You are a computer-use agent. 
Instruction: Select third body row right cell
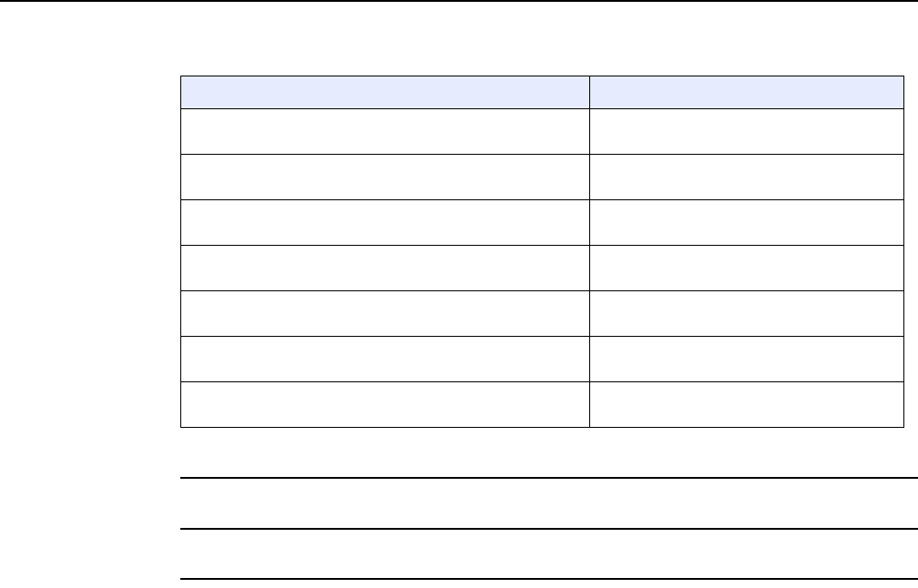pyautogui.click(x=747, y=222)
